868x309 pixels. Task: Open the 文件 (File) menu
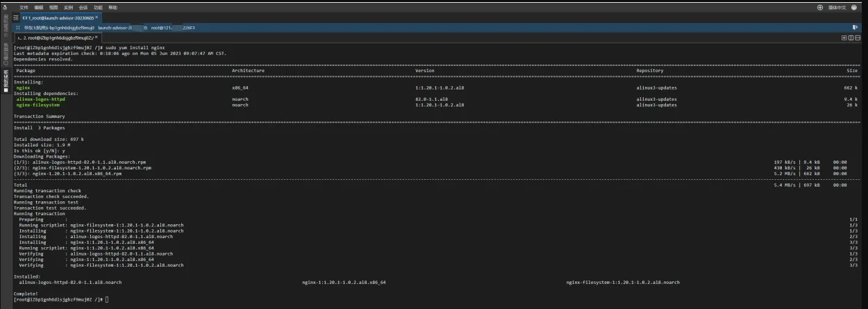24,8
